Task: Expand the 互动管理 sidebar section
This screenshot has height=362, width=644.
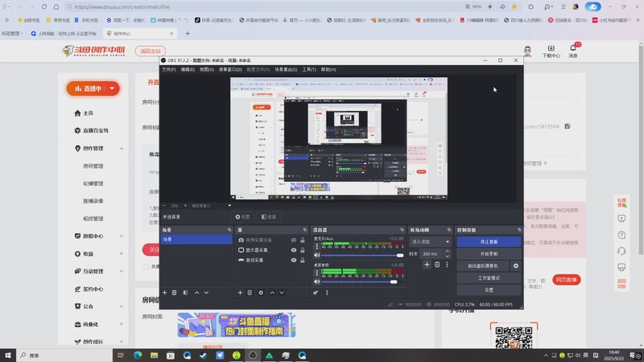Action: 122,271
